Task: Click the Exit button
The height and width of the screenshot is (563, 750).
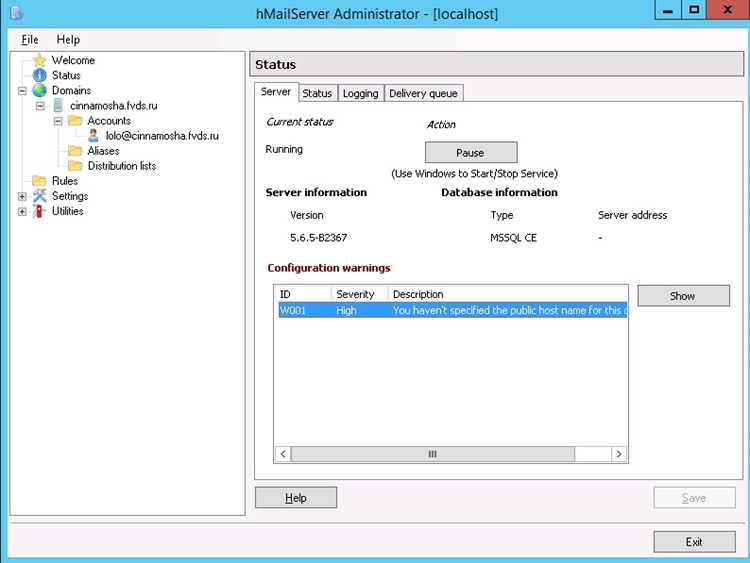Action: 694,541
